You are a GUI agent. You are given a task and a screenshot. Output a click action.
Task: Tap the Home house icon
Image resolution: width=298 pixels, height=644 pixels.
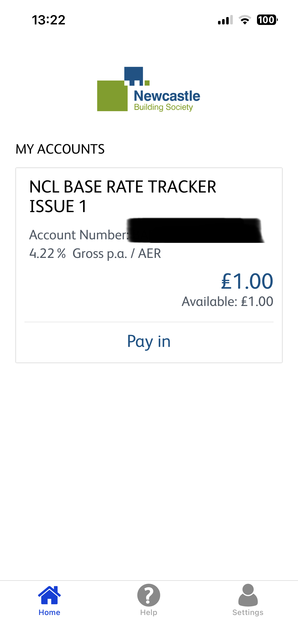pyautogui.click(x=49, y=595)
